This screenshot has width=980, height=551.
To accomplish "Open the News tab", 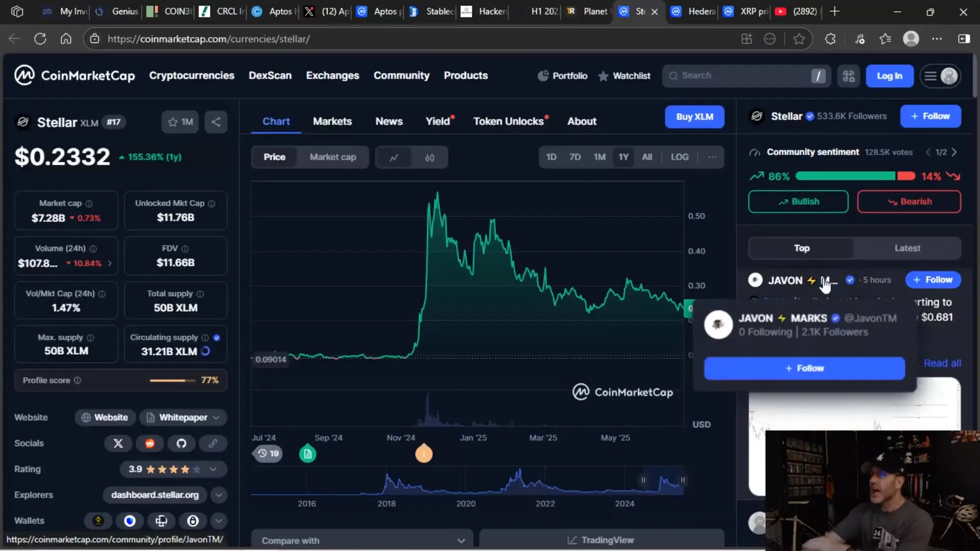I will pos(389,121).
